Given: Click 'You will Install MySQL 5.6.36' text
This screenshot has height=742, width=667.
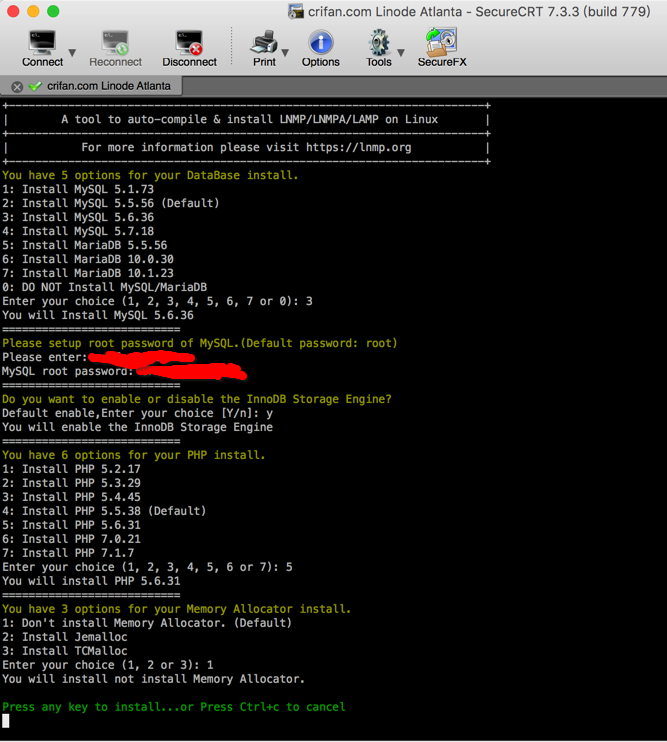Looking at the screenshot, I should (x=98, y=315).
